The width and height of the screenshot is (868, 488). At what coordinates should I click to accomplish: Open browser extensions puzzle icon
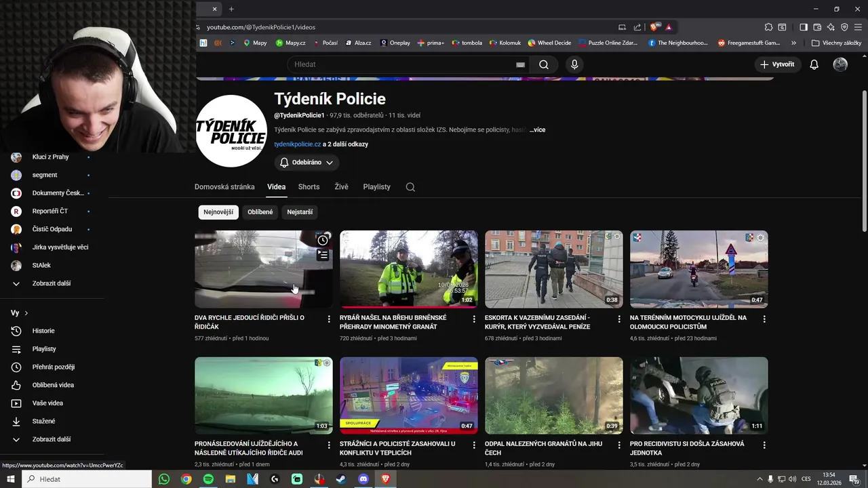(768, 27)
